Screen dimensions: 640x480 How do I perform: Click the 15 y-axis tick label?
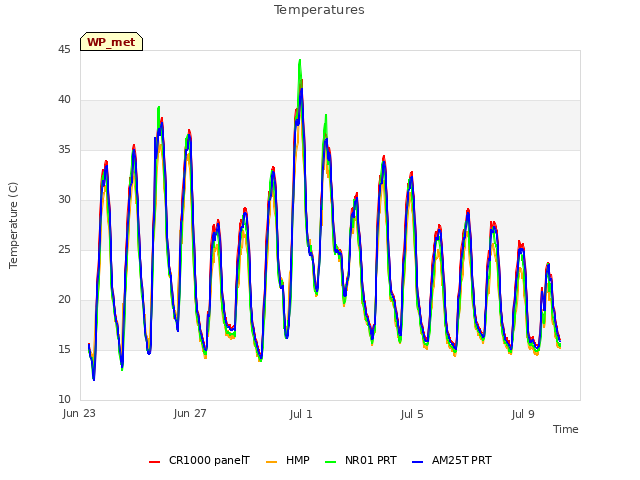(64, 349)
